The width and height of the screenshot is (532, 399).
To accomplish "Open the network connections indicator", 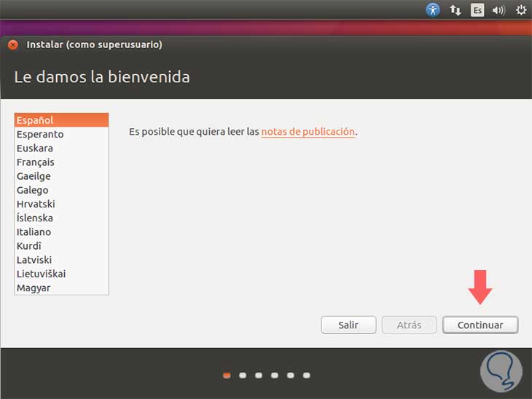I will pos(455,10).
